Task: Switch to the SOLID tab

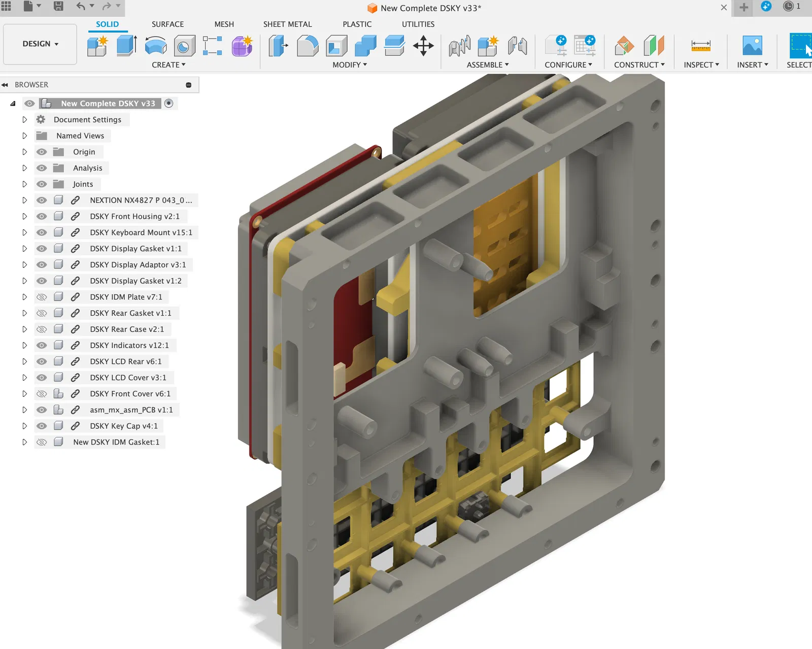Action: [x=108, y=24]
